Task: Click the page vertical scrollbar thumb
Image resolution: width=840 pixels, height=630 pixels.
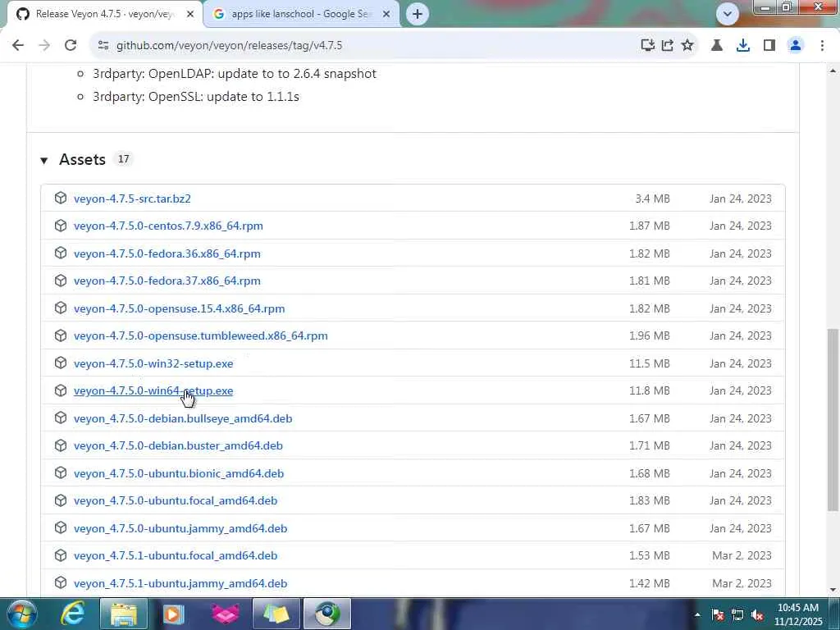Action: [833, 419]
